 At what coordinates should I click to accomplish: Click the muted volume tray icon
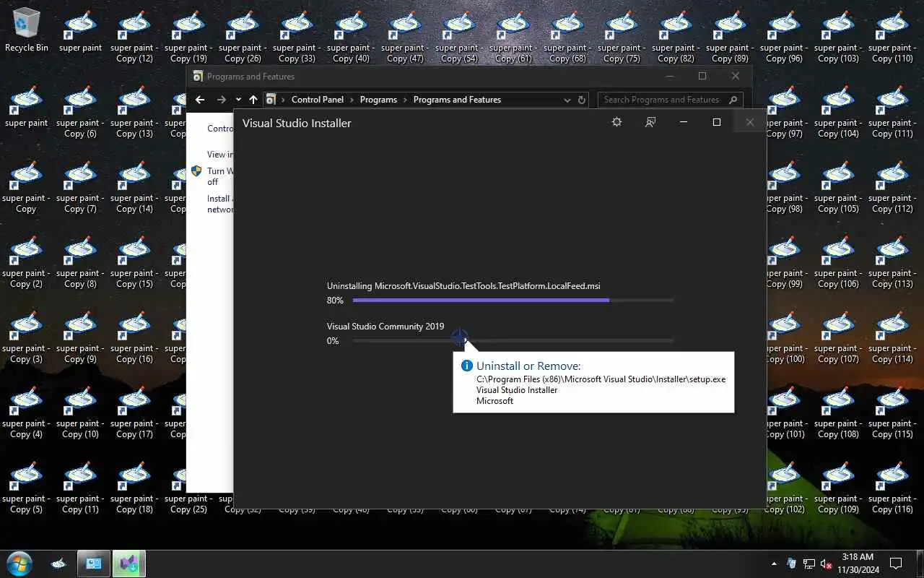coord(827,564)
